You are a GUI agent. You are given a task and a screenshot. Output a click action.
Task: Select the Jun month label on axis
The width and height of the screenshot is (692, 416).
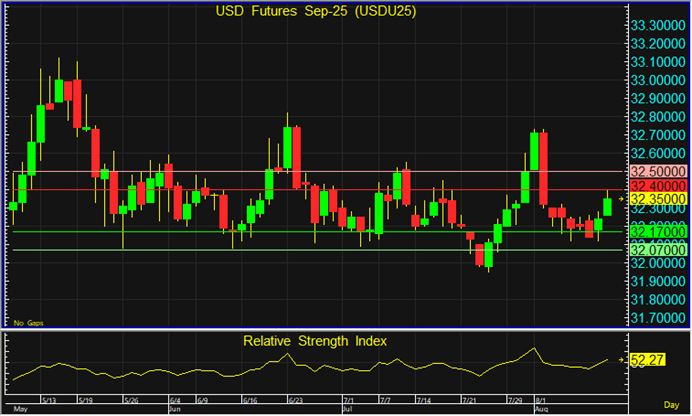click(174, 410)
